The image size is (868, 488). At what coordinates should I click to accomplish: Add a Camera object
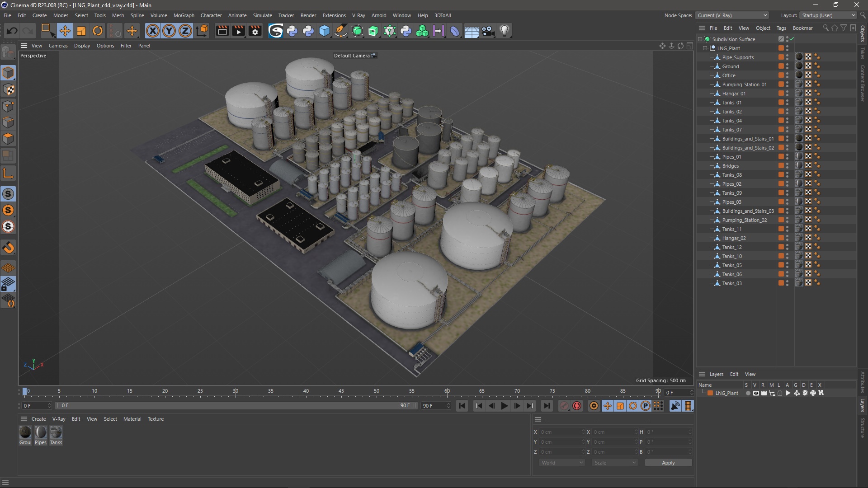pyautogui.click(x=488, y=31)
